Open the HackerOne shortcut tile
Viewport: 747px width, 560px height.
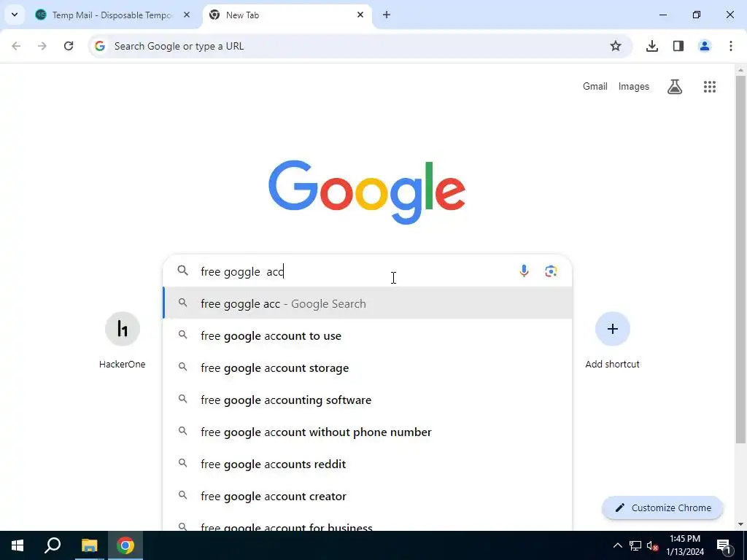[123, 341]
